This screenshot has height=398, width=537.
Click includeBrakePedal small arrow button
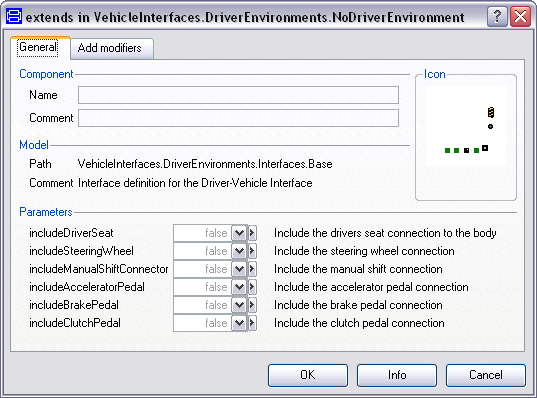[x=252, y=305]
